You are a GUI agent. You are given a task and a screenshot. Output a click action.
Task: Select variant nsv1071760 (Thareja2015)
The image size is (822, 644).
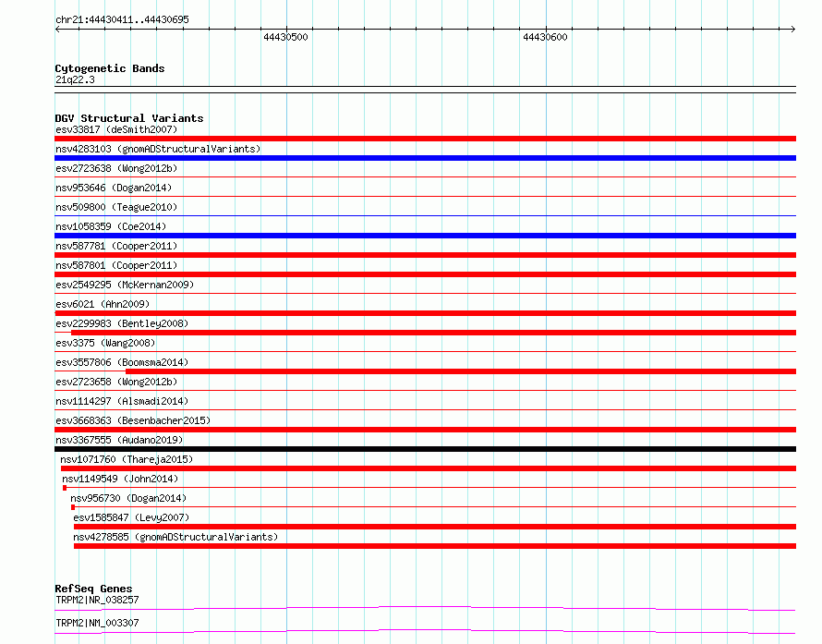(x=127, y=459)
